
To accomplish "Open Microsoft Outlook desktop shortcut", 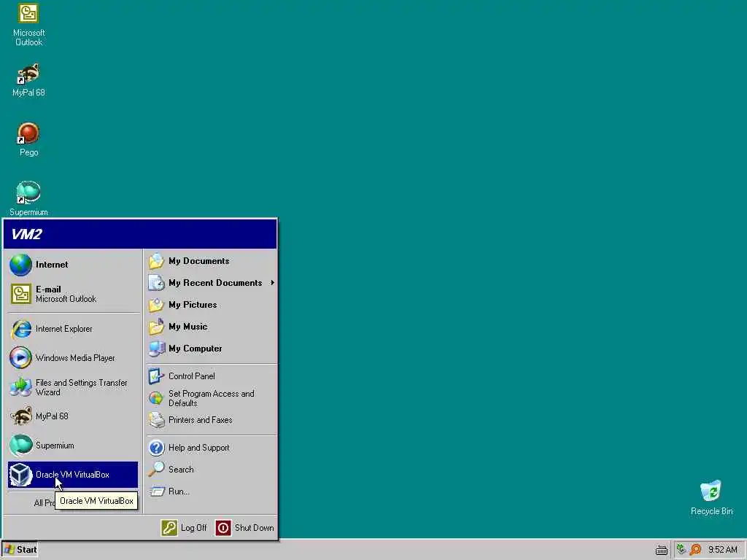I will pos(28,24).
